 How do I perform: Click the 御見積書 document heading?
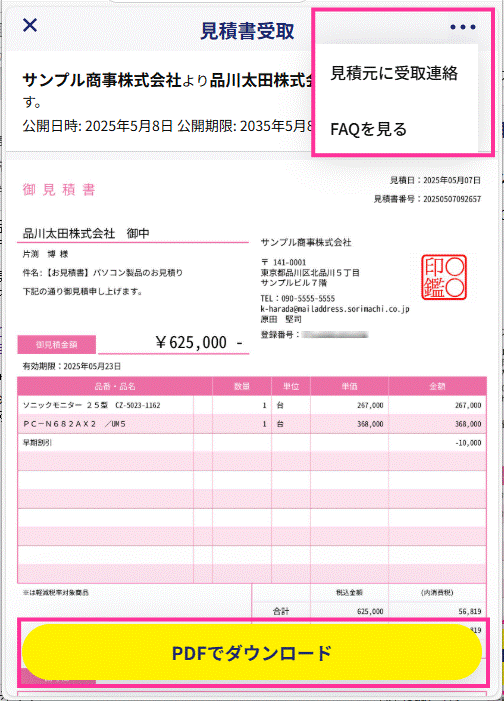[59, 190]
